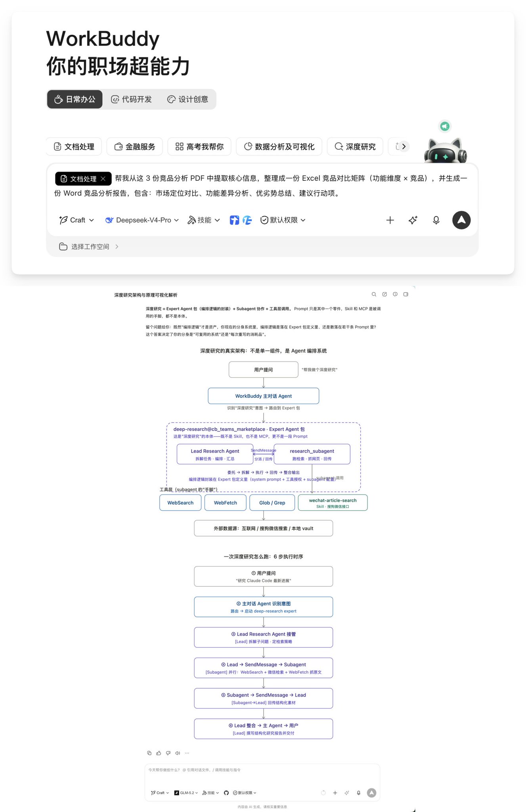Click the thumbs down icon under the response

tap(168, 753)
